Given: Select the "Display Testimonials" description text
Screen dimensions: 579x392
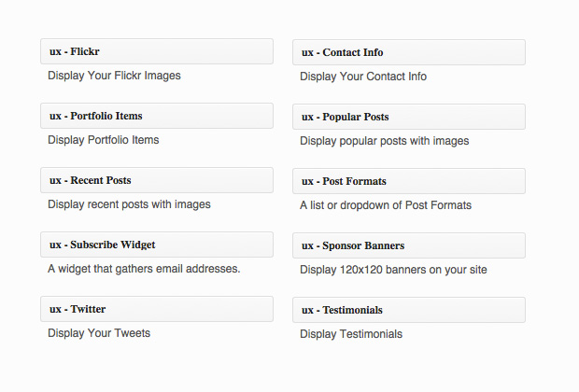Looking at the screenshot, I should point(351,334).
